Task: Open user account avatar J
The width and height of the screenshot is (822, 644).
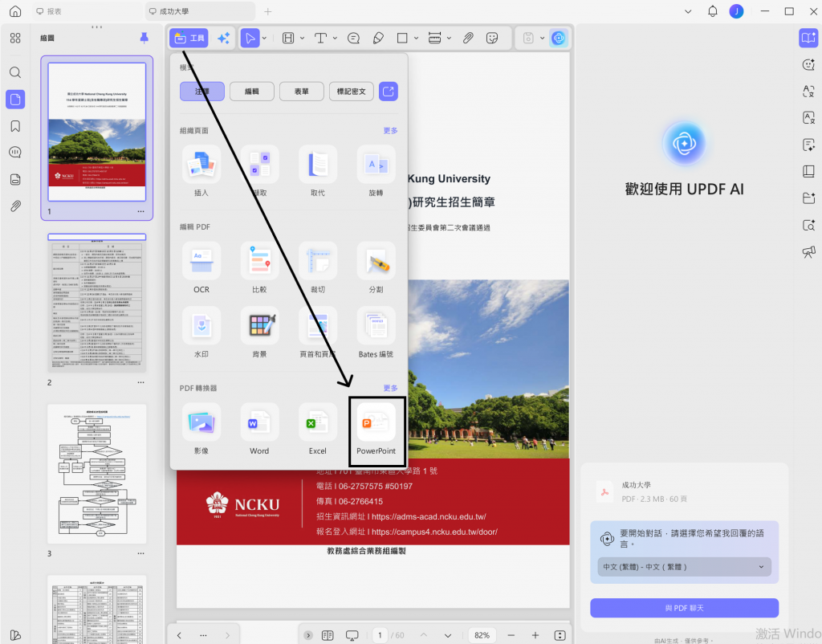Action: 737,11
